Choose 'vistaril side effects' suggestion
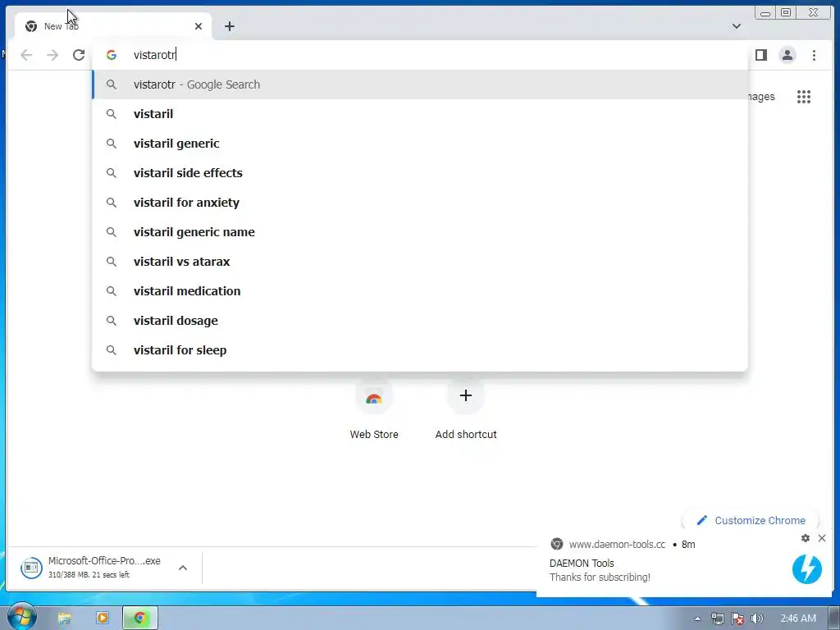840x630 pixels. tap(420, 173)
